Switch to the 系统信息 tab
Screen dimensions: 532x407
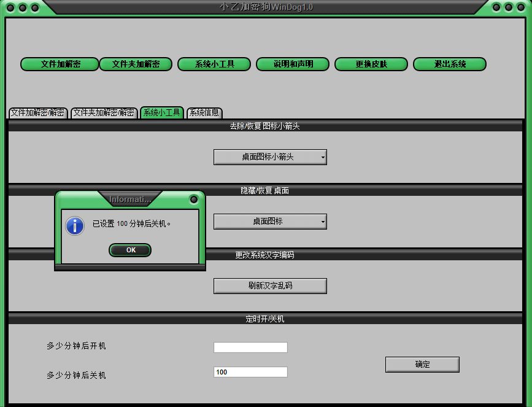tap(204, 113)
